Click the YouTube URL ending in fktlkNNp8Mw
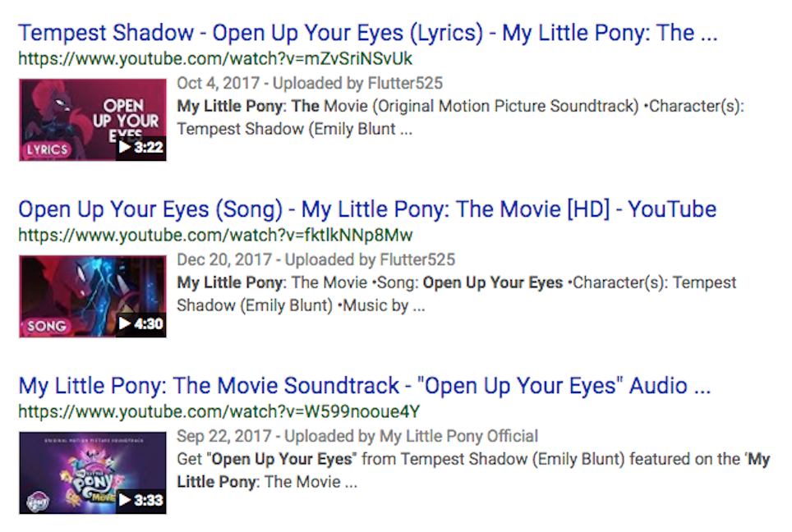 [x=215, y=236]
